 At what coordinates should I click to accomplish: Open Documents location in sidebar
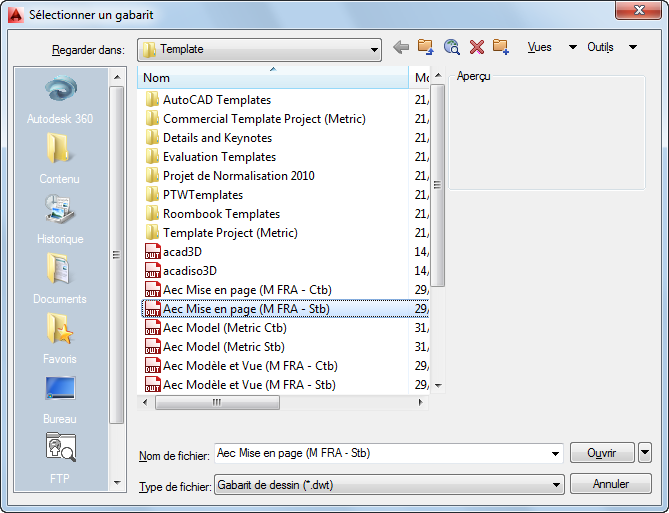point(60,279)
